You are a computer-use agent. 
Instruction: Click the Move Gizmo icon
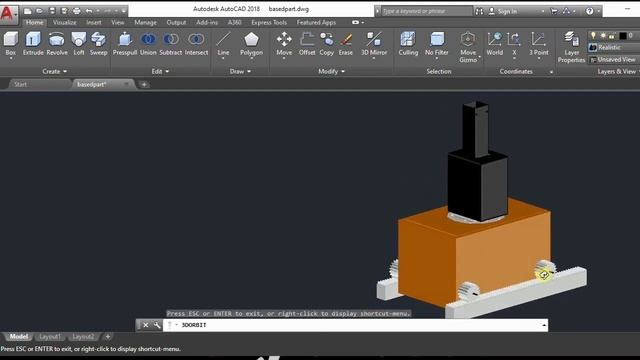click(468, 47)
